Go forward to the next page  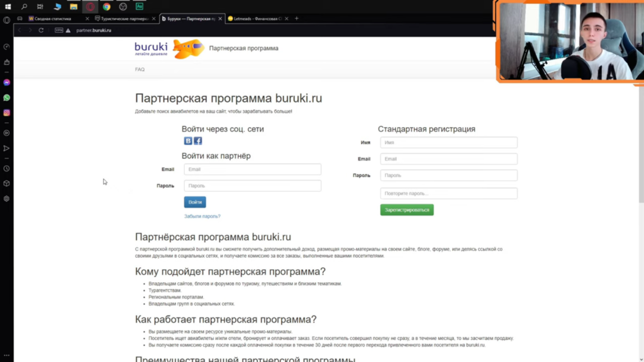(x=30, y=30)
